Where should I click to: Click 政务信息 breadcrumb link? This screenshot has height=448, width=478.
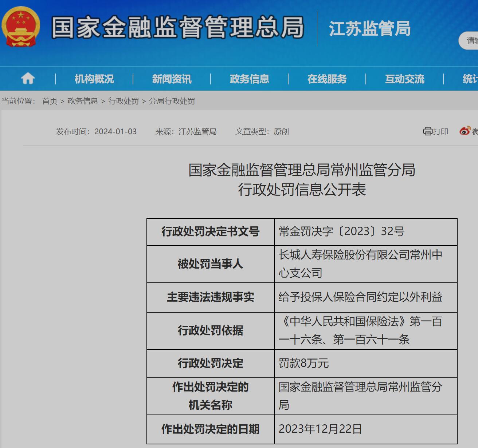pyautogui.click(x=83, y=101)
